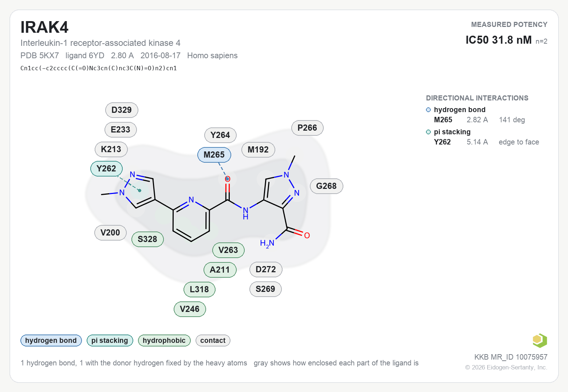Select the A211 hydrophobic residue label
The height and width of the screenshot is (392, 568).
[220, 270]
